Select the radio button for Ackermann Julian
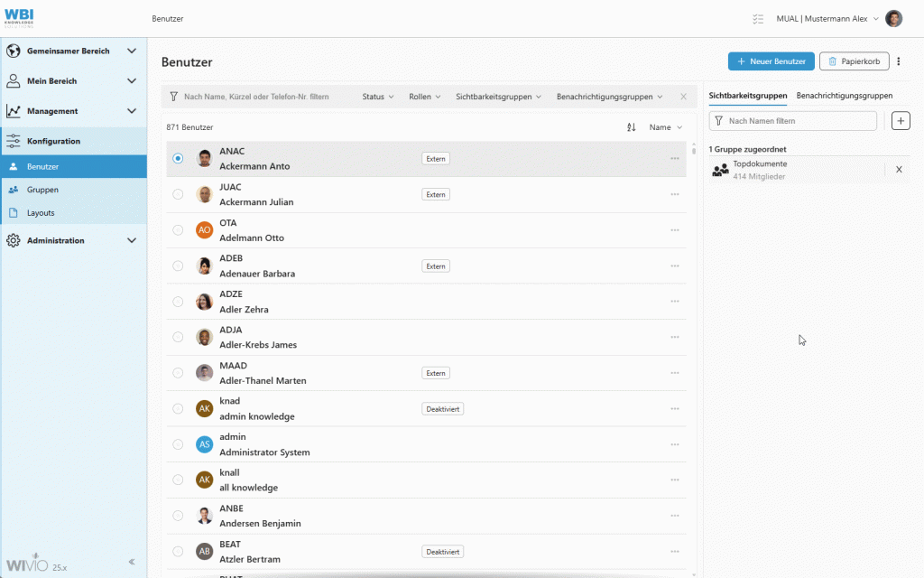This screenshot has height=578, width=924. 178,193
